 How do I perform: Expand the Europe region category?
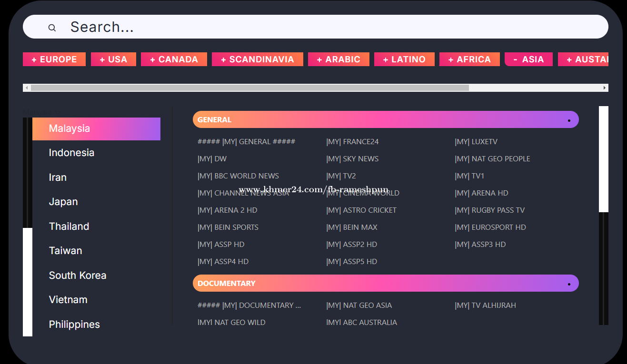[54, 59]
